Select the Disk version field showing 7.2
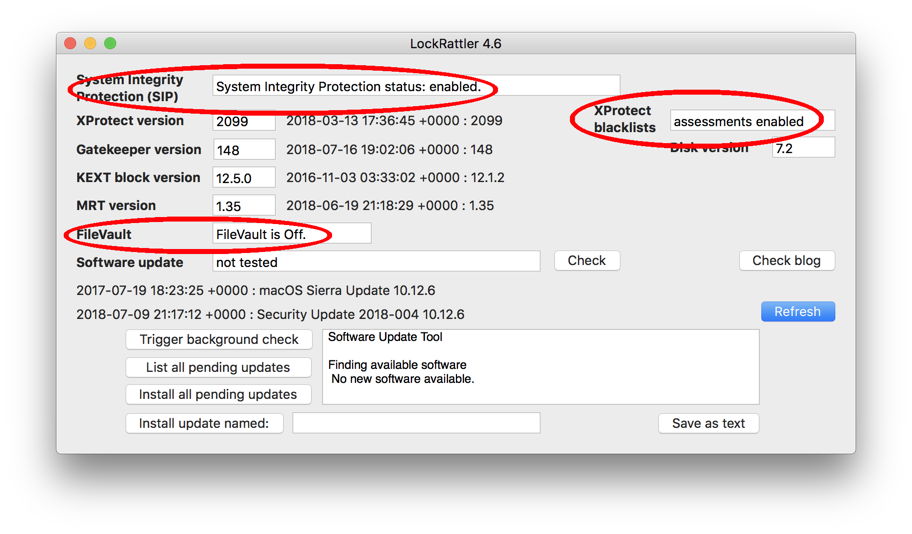Viewport: 912px width, 534px height. [x=802, y=148]
